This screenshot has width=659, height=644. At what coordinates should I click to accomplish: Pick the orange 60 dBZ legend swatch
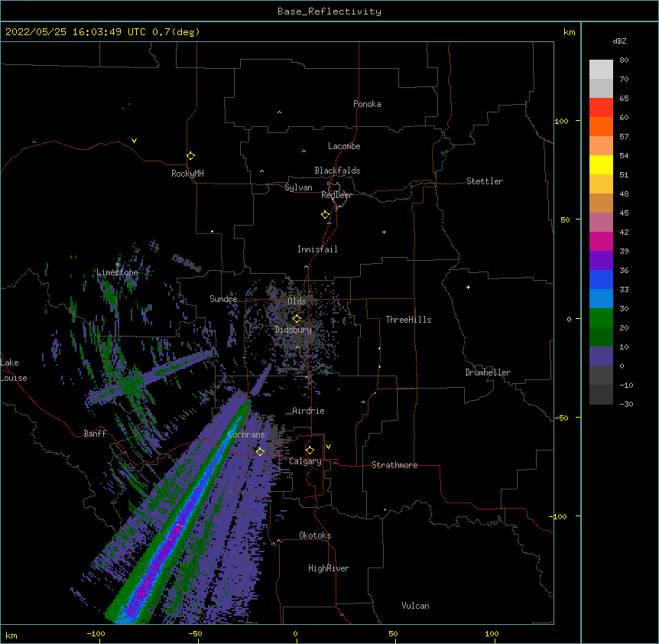coord(601,126)
